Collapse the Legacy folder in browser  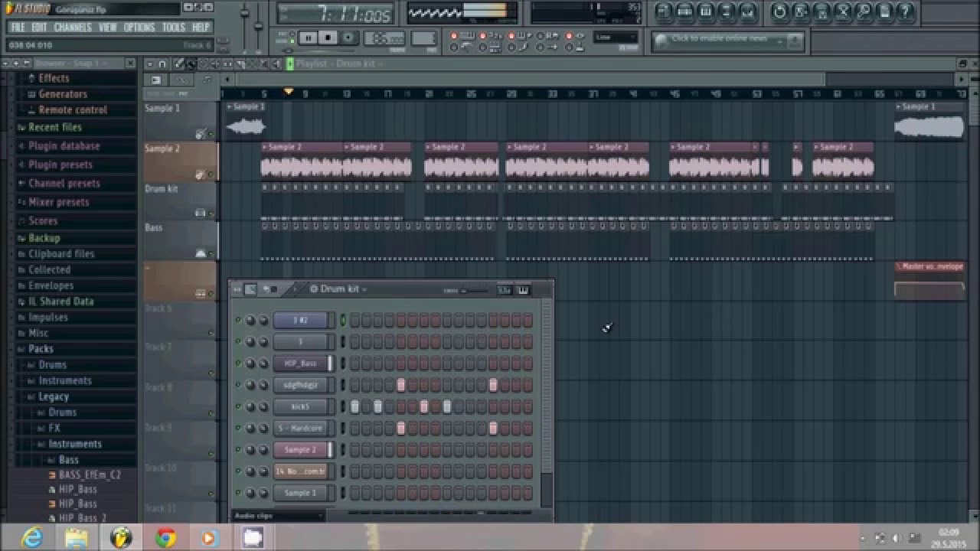click(x=54, y=396)
